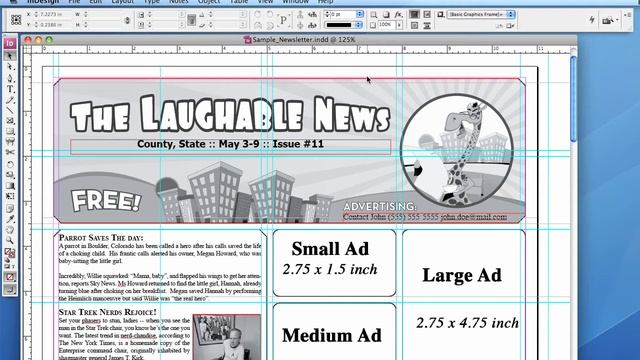Click the Quick Apply lightning icon
Image resolution: width=640 pixels, height=360 pixels.
click(591, 19)
